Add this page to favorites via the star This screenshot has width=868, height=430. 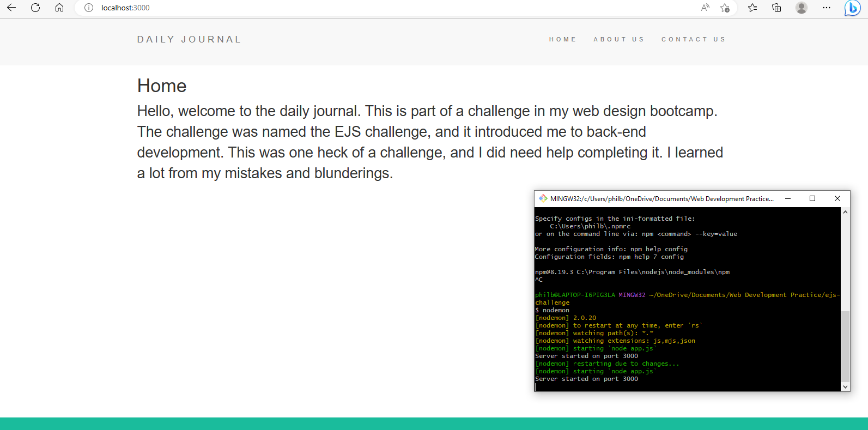click(725, 8)
